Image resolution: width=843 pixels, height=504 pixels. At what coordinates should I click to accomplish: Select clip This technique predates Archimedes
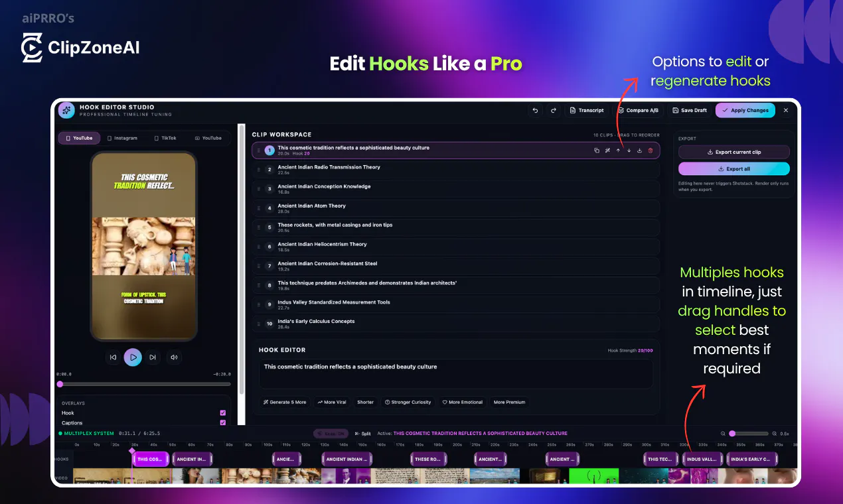click(456, 285)
